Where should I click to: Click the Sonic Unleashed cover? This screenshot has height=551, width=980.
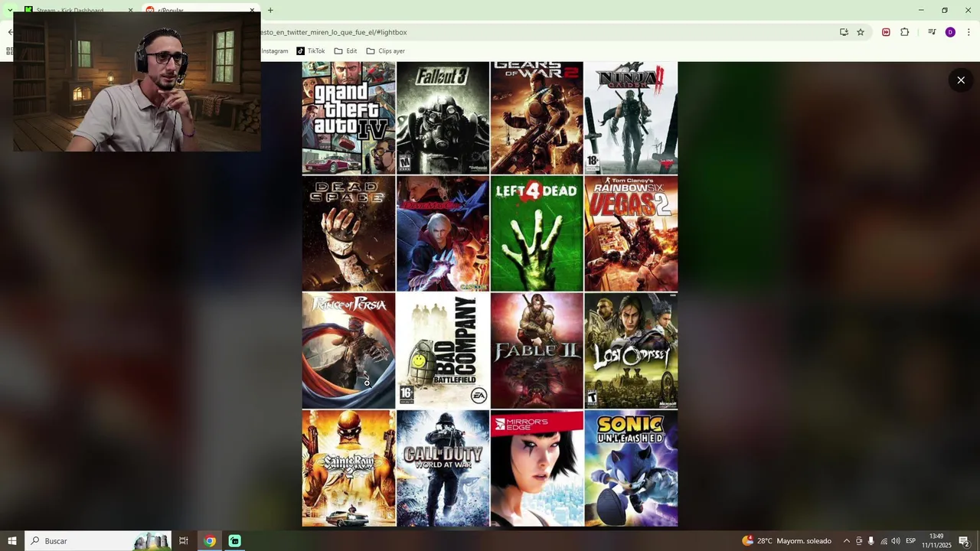click(631, 468)
